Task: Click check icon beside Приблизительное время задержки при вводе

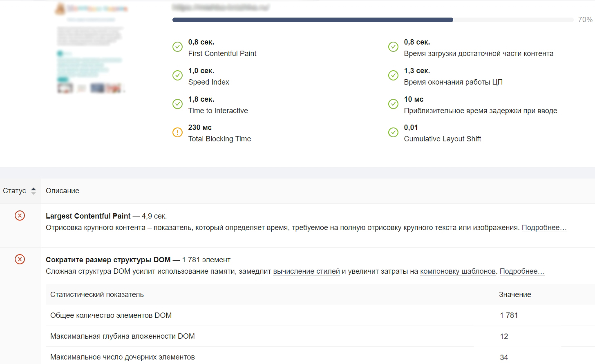Action: point(393,104)
